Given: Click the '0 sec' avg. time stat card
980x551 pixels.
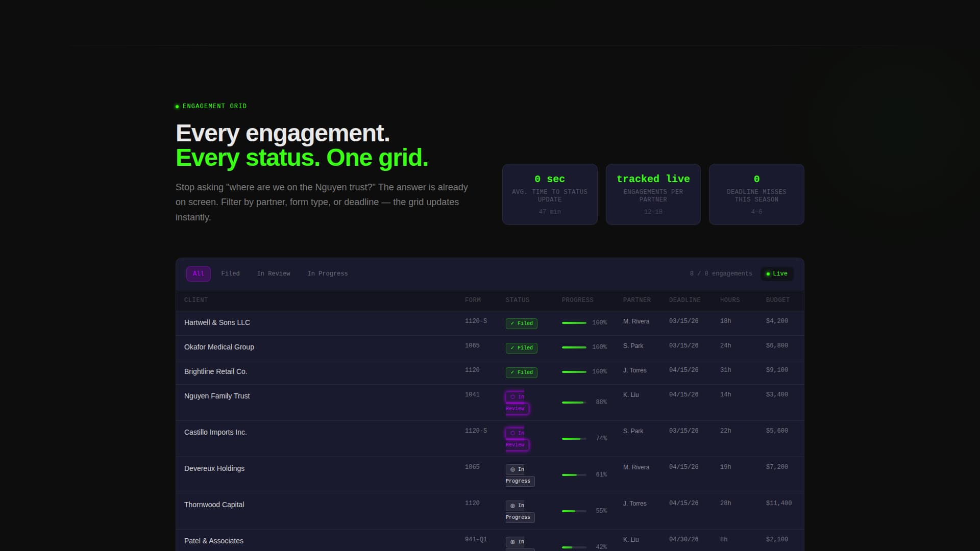Looking at the screenshot, I should (550, 194).
